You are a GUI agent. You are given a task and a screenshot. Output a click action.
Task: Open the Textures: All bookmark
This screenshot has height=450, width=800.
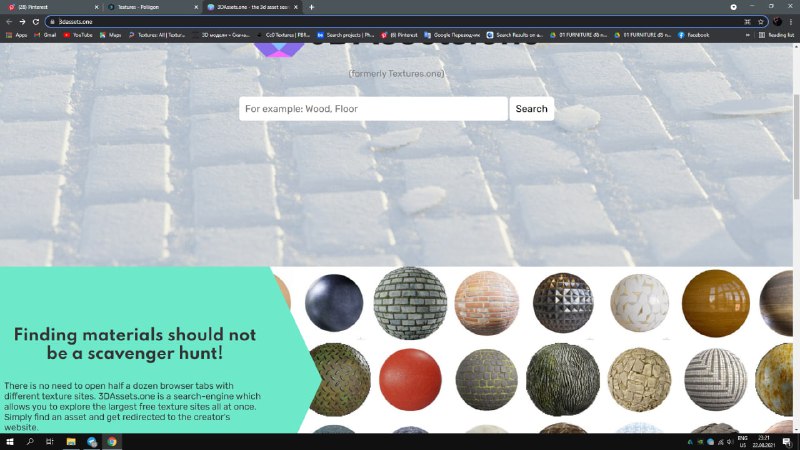click(x=157, y=35)
